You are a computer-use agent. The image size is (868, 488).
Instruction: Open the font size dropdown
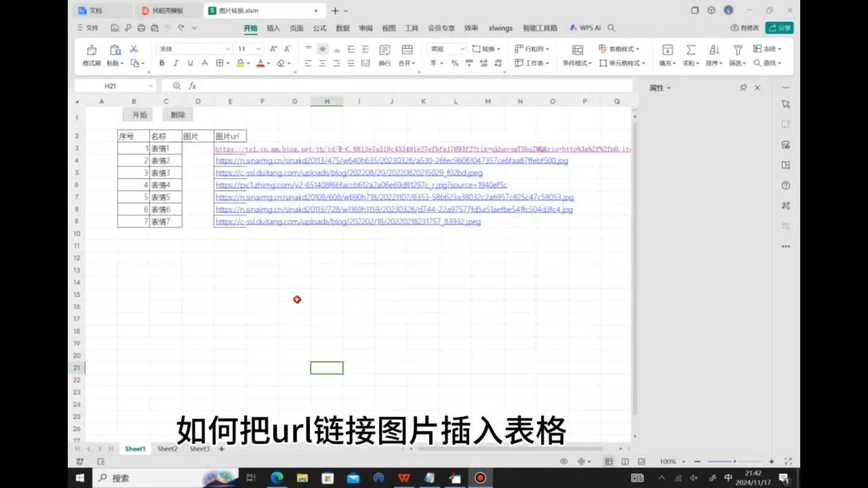(x=257, y=49)
